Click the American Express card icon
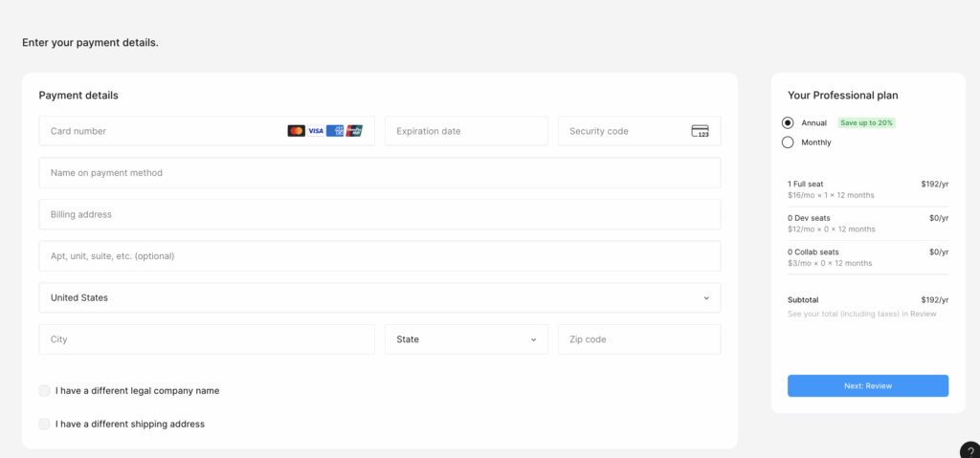Viewport: 980px width, 458px height. [x=335, y=131]
